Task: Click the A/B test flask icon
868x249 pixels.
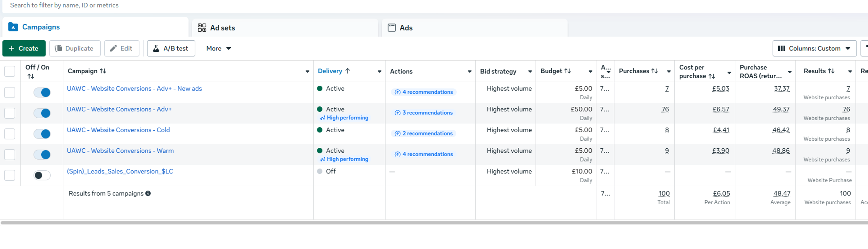Action: click(x=156, y=48)
